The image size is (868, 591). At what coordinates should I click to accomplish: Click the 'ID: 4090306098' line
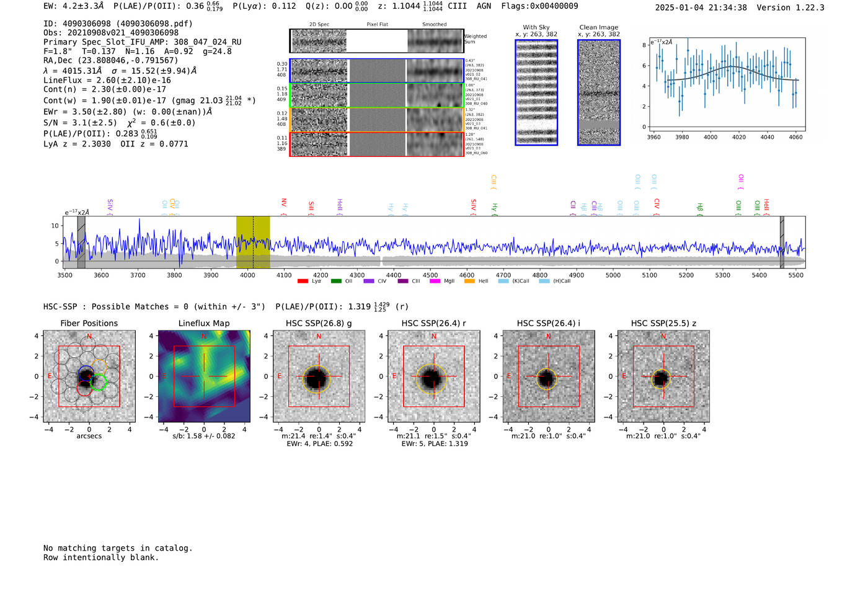point(118,24)
